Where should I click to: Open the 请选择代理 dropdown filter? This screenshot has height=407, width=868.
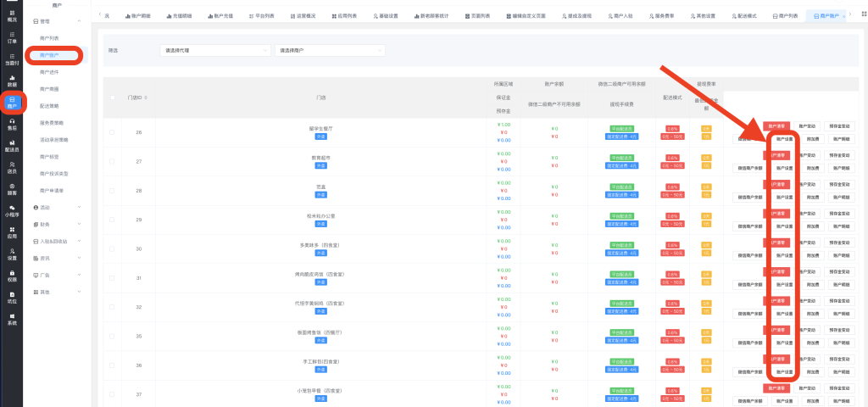coord(216,51)
